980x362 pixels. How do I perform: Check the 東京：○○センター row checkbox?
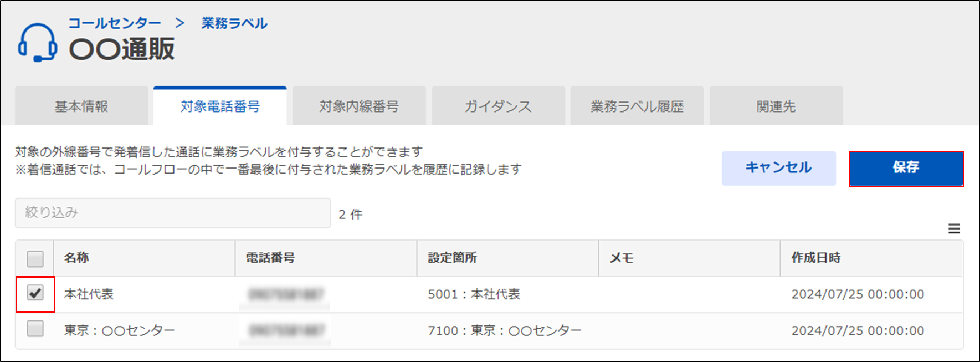[35, 329]
